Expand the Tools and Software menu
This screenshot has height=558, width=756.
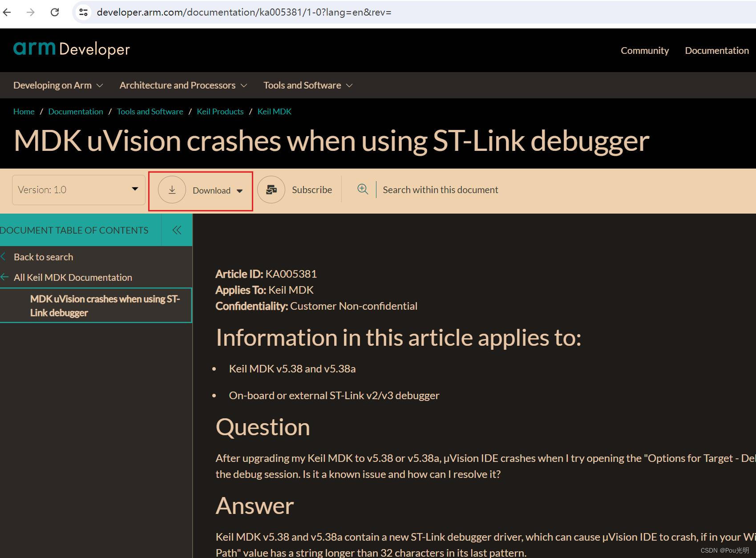click(x=308, y=85)
